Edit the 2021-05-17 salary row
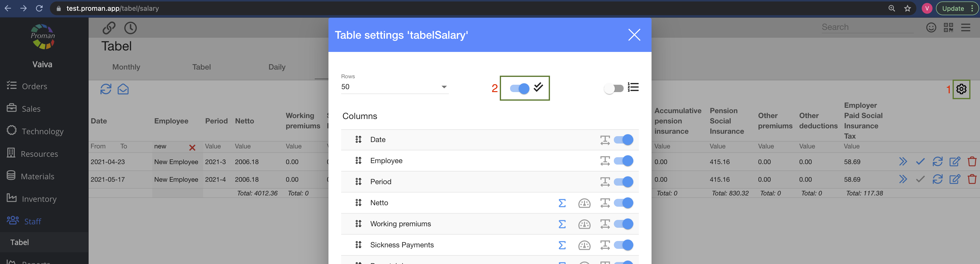Viewport: 980px width, 264px height. [955, 179]
